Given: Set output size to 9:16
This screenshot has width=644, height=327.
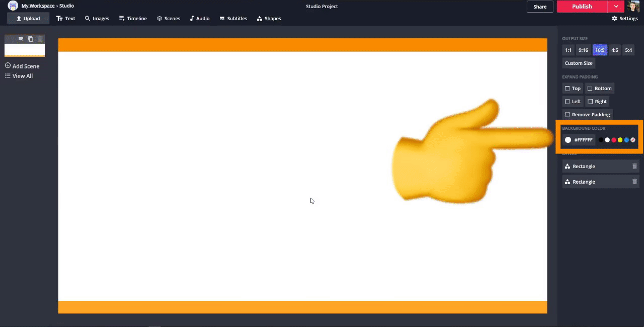Looking at the screenshot, I should [583, 50].
